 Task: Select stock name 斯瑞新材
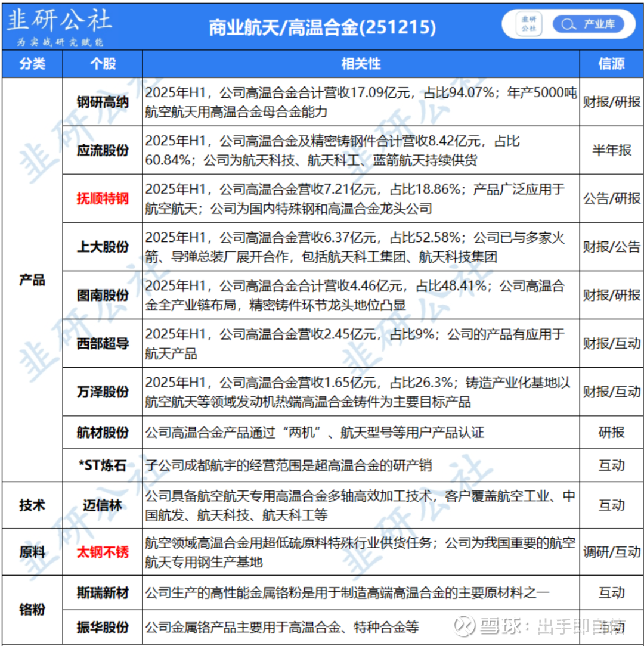click(103, 593)
